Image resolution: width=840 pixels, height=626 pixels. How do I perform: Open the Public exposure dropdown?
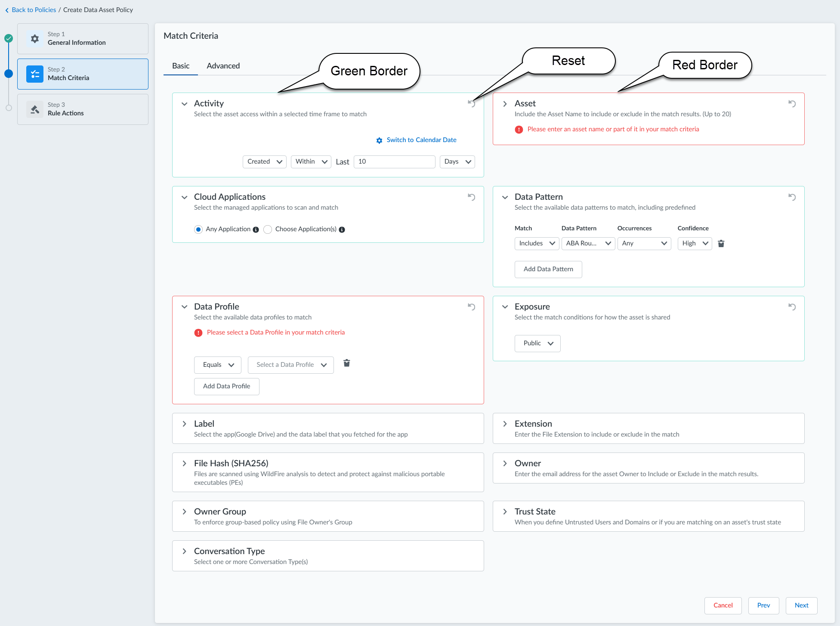tap(537, 343)
